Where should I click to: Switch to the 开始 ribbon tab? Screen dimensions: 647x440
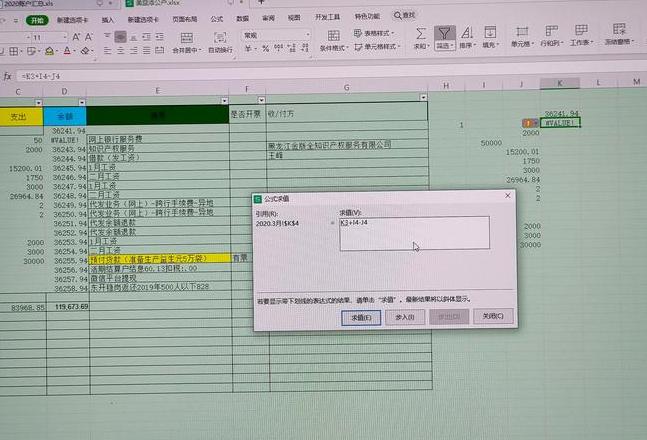pyautogui.click(x=37, y=20)
